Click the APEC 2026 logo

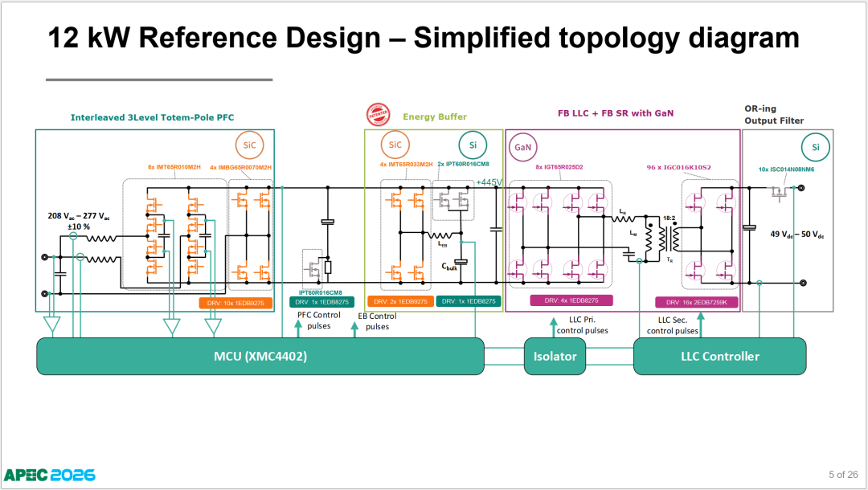(50, 475)
